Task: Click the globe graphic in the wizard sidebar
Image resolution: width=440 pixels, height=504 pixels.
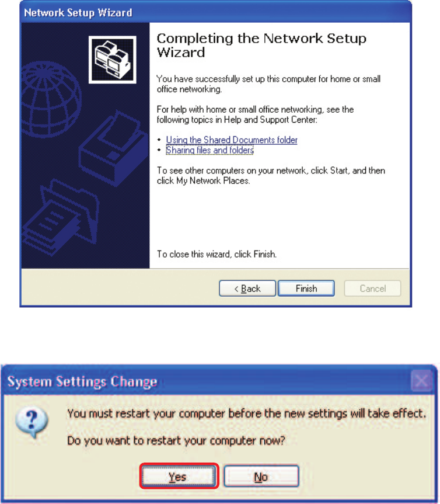Action: (51, 100)
